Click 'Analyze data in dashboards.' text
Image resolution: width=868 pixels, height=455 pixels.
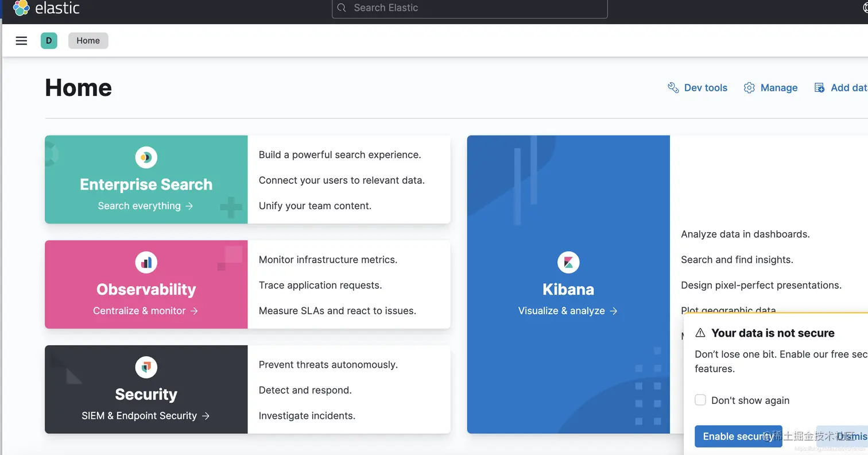745,234
